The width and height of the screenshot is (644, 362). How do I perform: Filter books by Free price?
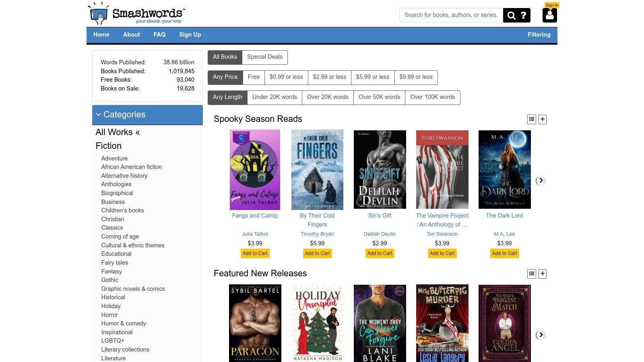(254, 77)
